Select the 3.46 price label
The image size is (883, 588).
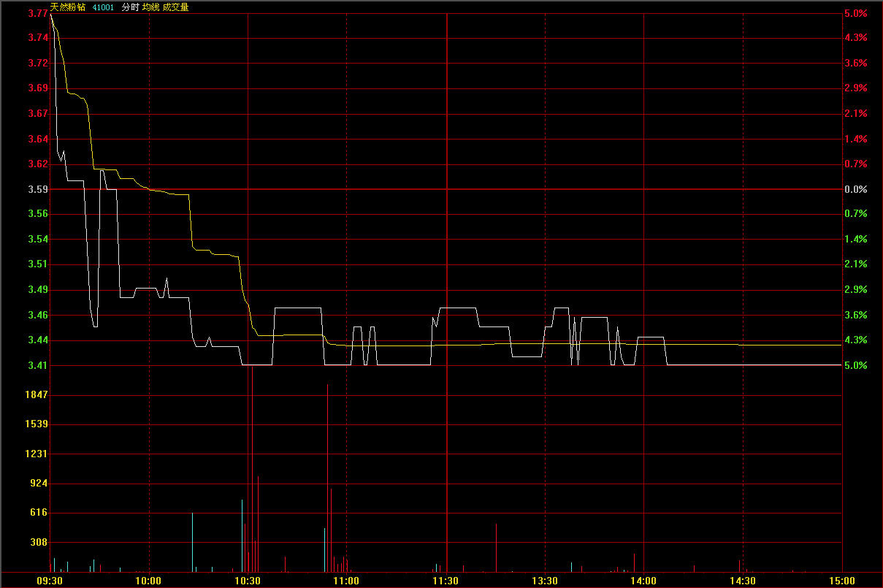point(38,315)
